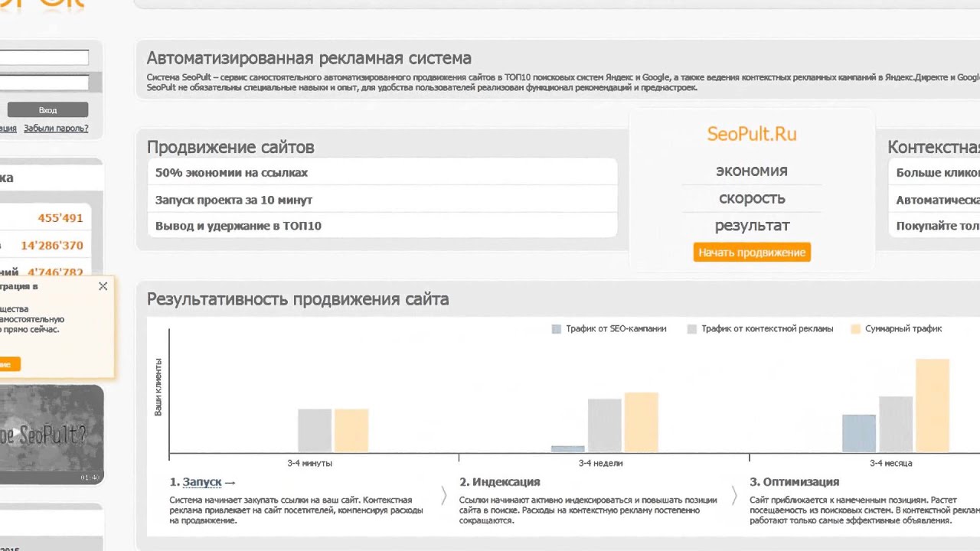The image size is (980, 551).
Task: Close the registration popup with X
Action: click(x=103, y=286)
